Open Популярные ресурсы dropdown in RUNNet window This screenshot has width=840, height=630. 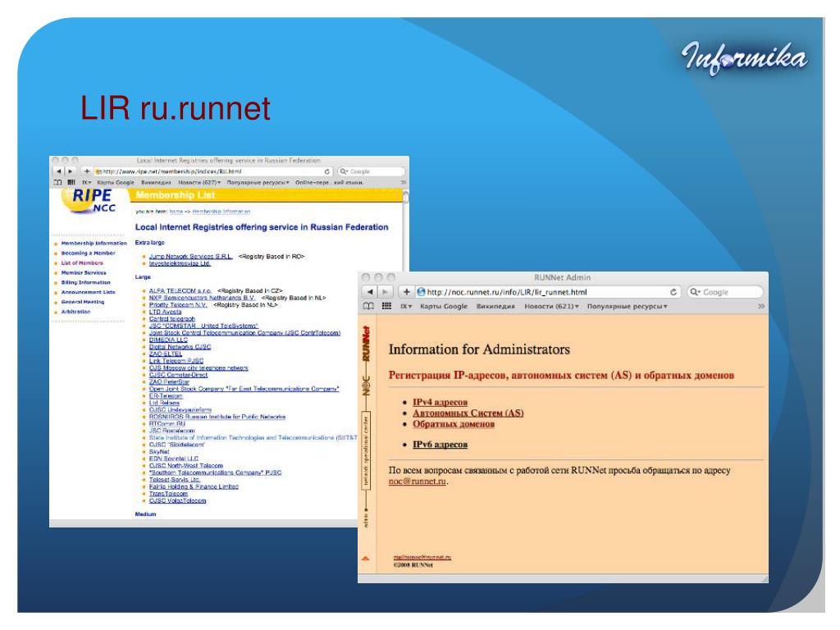point(627,306)
